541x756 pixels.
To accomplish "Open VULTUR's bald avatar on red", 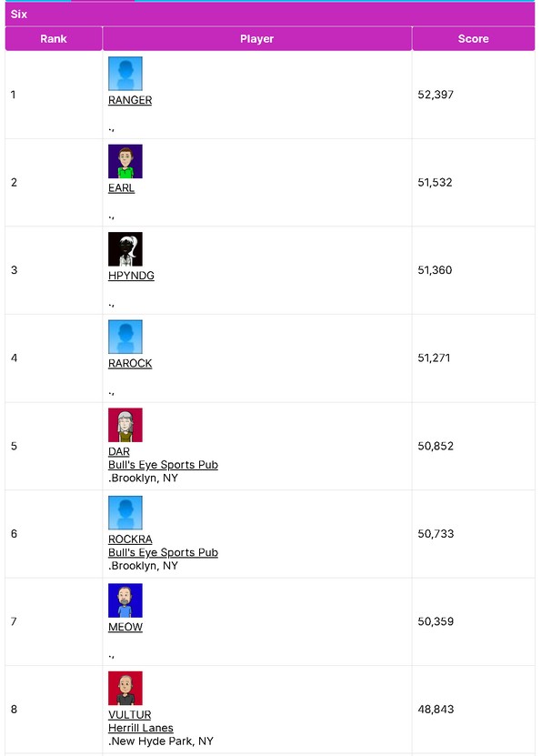I will (125, 688).
